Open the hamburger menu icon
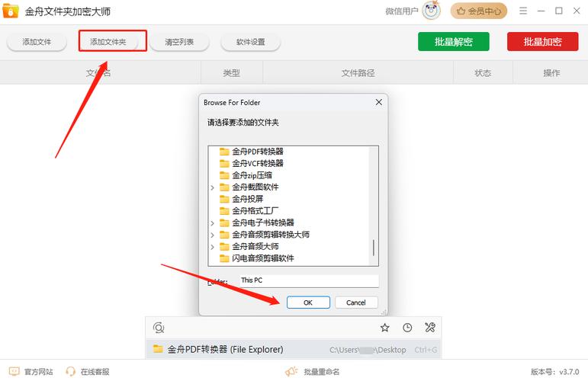 coord(523,11)
